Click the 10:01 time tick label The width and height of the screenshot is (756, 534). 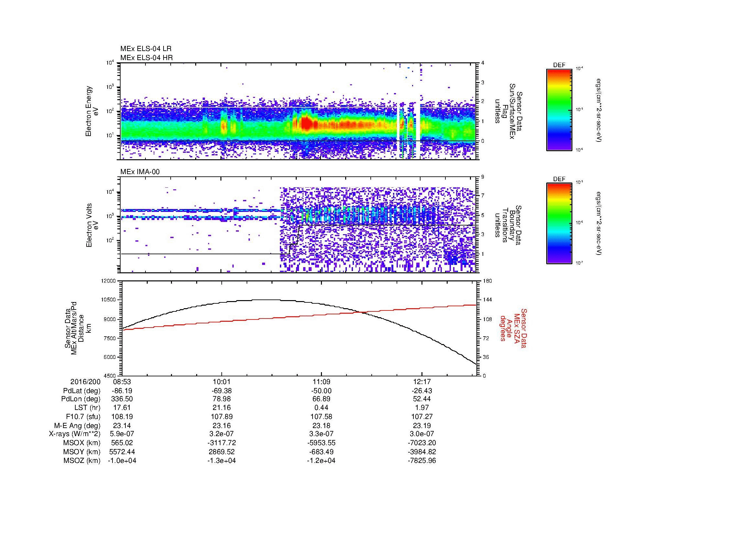[222, 382]
